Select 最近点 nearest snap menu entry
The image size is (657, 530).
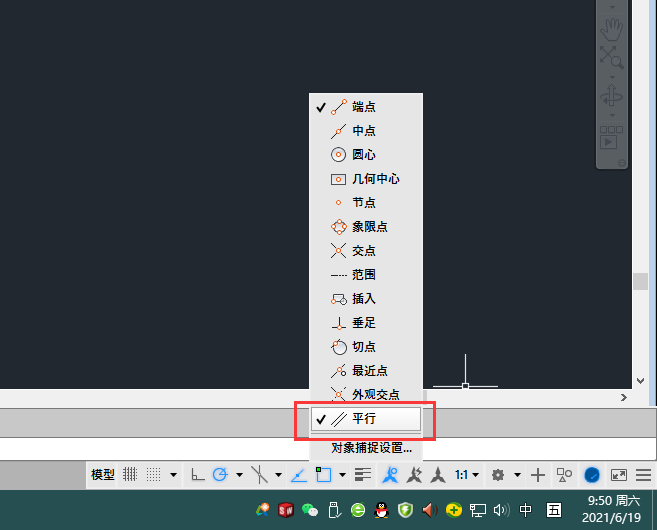[x=365, y=371]
